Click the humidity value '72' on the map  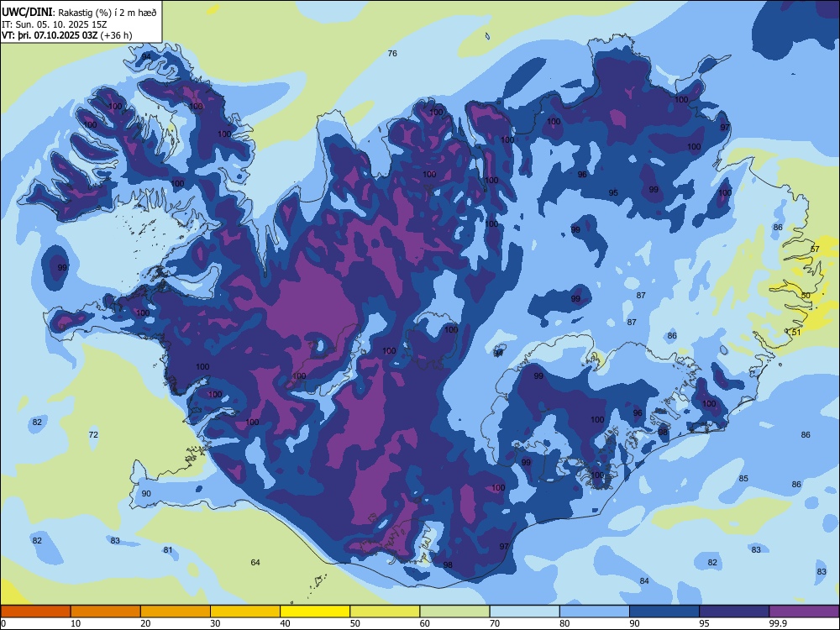93,434
